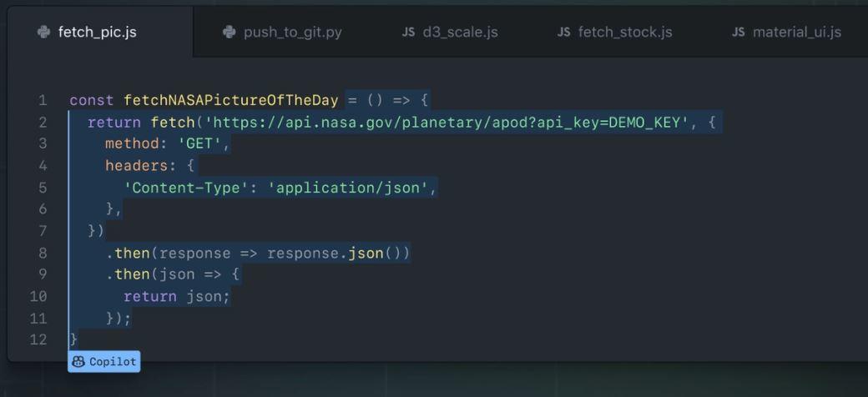
Task: Open the push_to_git.py tab
Action: [x=282, y=32]
